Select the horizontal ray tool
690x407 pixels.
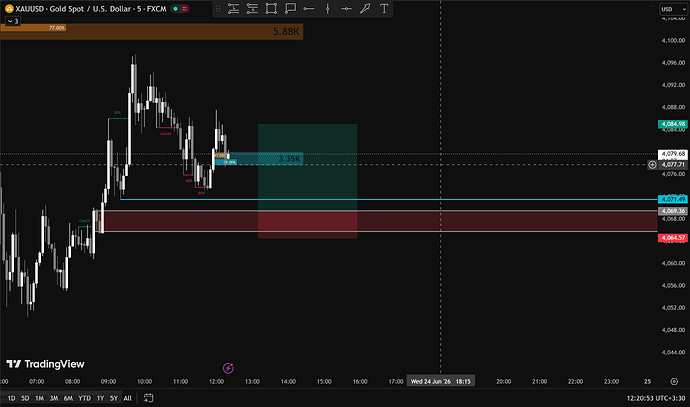click(x=309, y=8)
